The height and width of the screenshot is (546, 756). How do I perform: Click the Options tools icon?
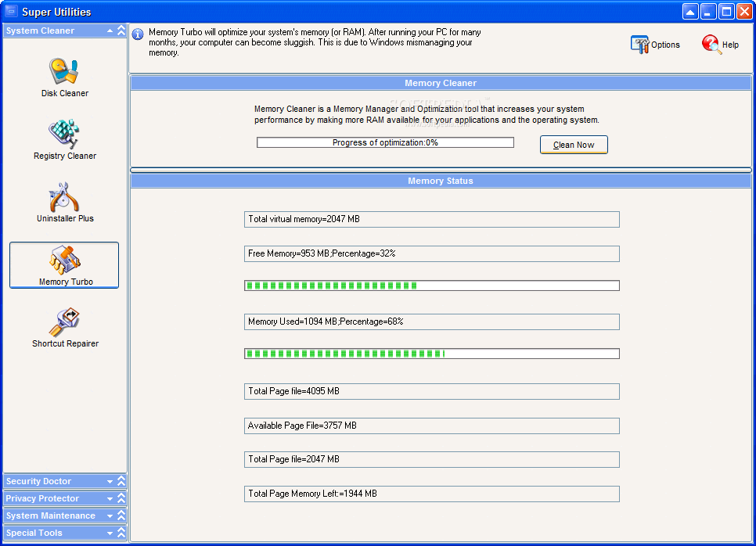pyautogui.click(x=640, y=45)
